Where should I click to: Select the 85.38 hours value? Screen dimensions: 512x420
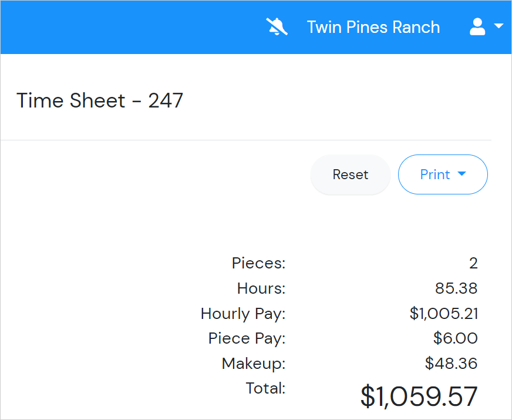coord(456,288)
